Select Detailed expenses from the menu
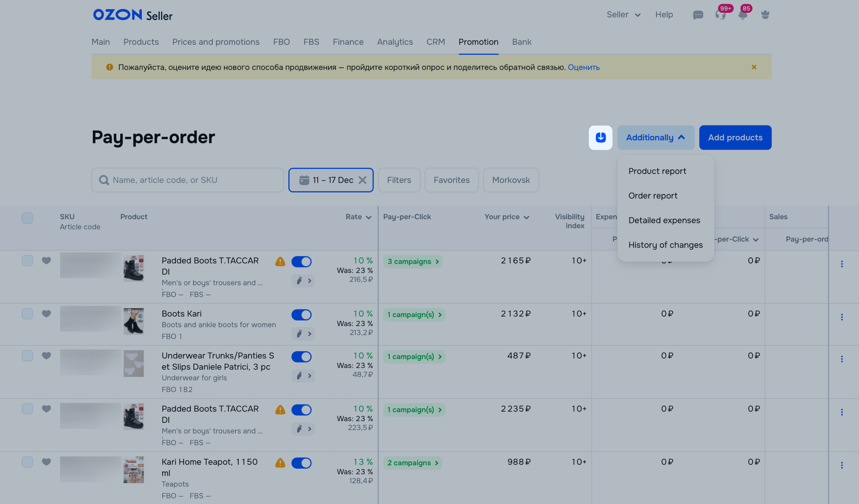The width and height of the screenshot is (859, 504). pos(664,220)
